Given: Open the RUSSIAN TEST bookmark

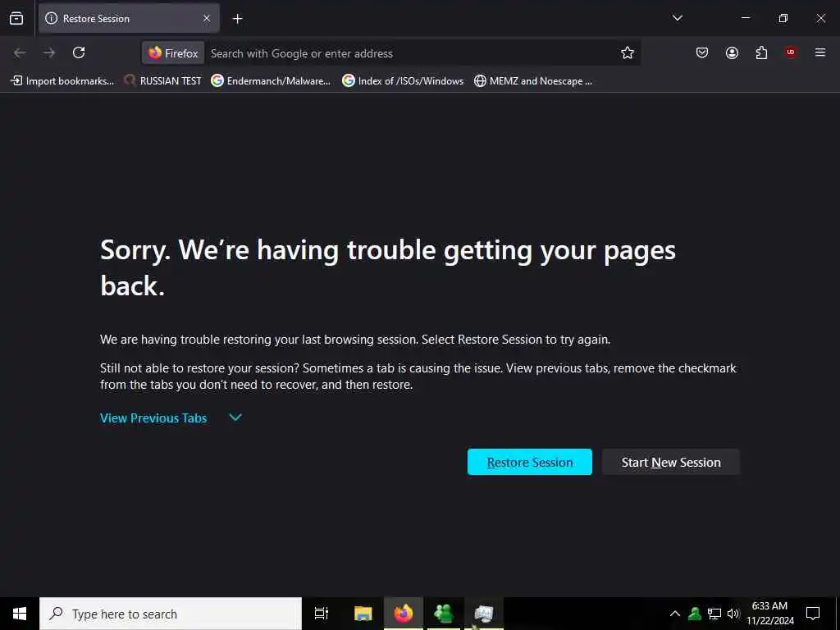Looking at the screenshot, I should pyautogui.click(x=163, y=81).
